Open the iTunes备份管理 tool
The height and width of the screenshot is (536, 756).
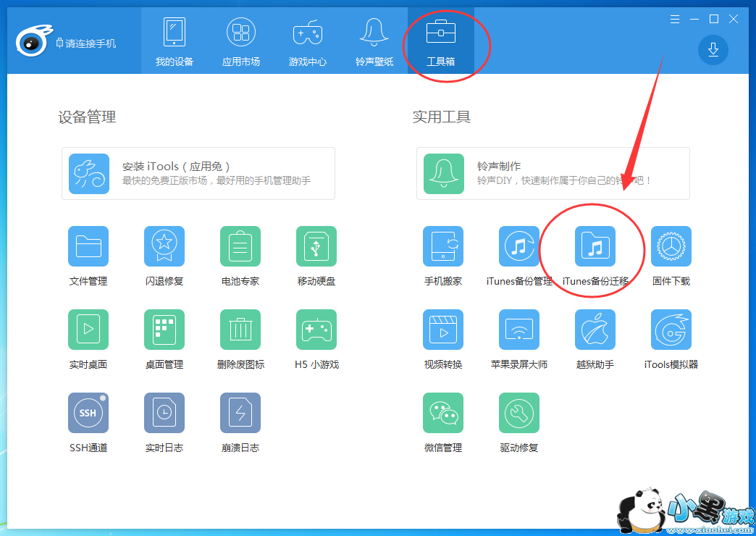tap(519, 246)
